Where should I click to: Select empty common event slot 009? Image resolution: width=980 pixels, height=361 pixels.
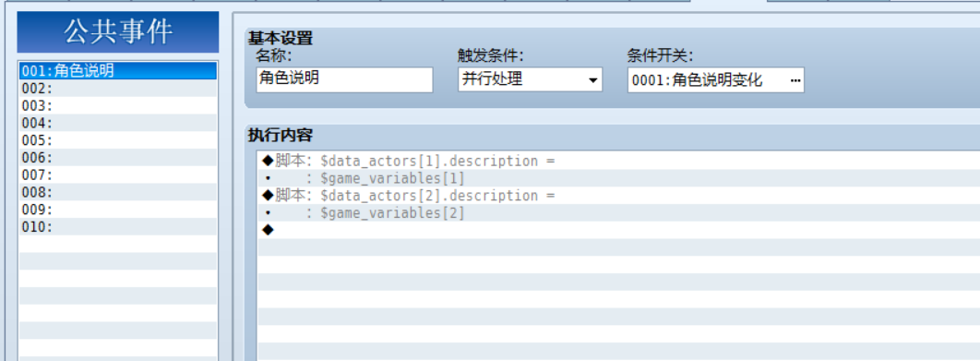pyautogui.click(x=118, y=209)
